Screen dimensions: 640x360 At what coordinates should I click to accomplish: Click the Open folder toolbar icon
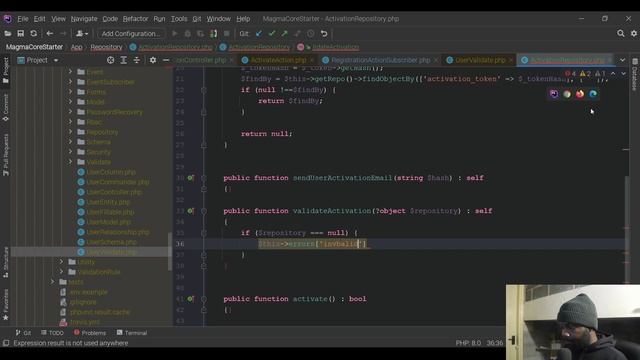click(x=7, y=33)
